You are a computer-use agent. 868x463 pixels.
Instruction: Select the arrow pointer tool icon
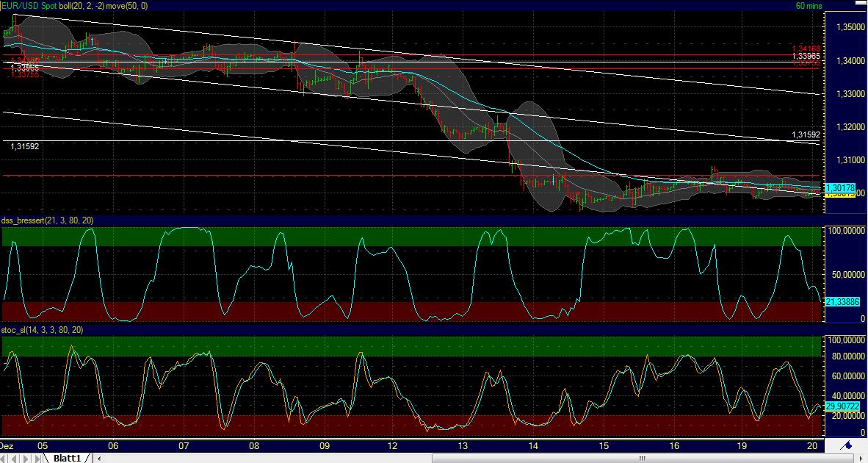[861, 459]
